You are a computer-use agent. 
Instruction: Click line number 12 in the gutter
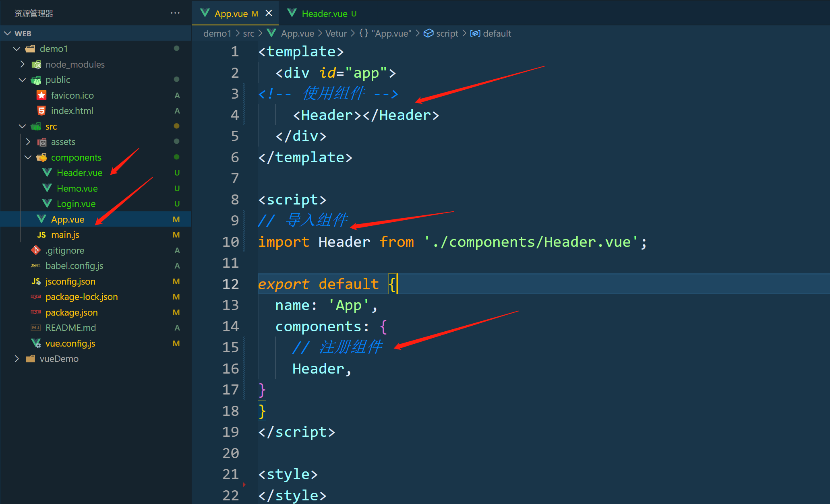click(x=231, y=284)
